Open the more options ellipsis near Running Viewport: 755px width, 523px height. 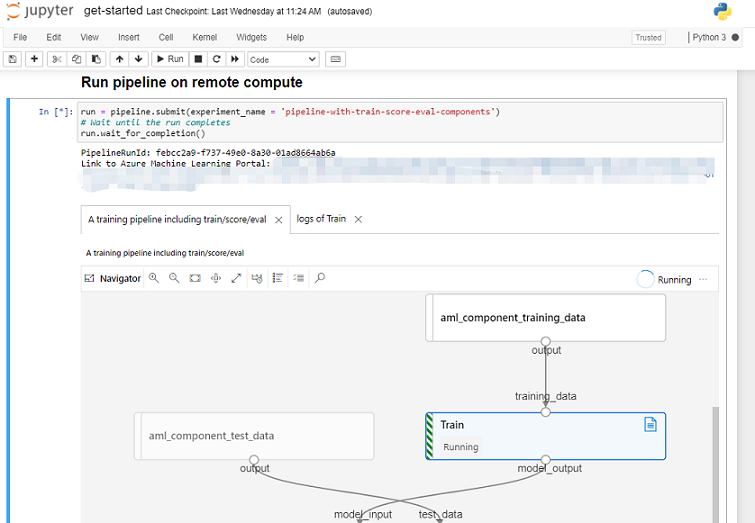[703, 279]
